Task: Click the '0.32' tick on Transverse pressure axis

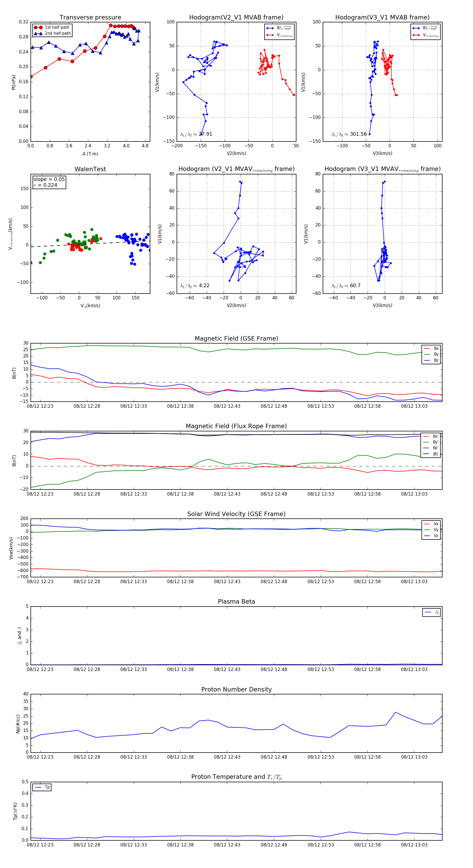Action: click(x=24, y=22)
